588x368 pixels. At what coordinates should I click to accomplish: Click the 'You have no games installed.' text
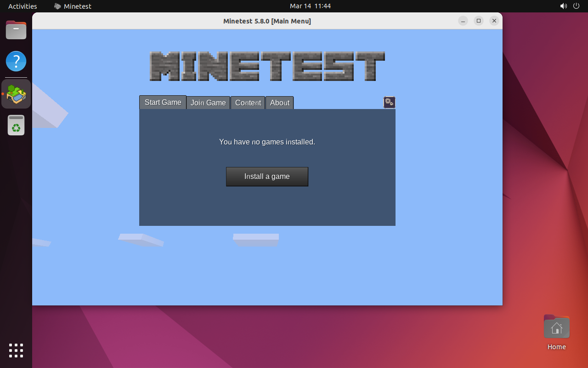coord(267,142)
